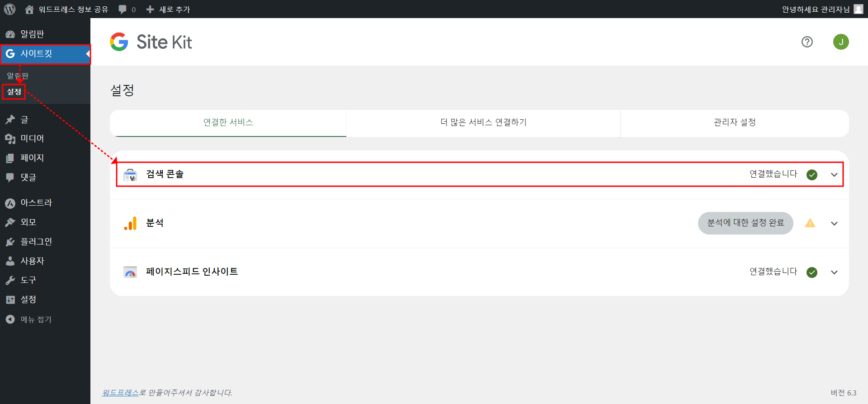
Task: Click the 메뉴 접기 label
Action: point(36,319)
